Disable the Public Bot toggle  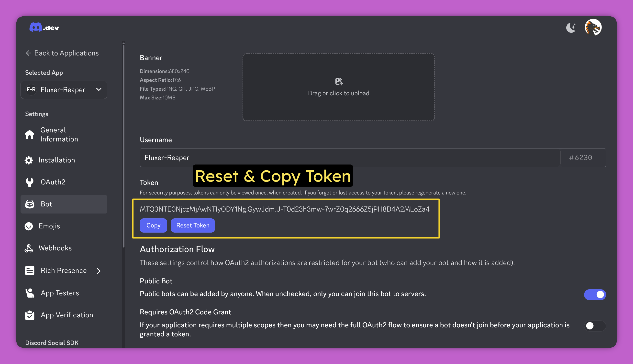pos(595,295)
